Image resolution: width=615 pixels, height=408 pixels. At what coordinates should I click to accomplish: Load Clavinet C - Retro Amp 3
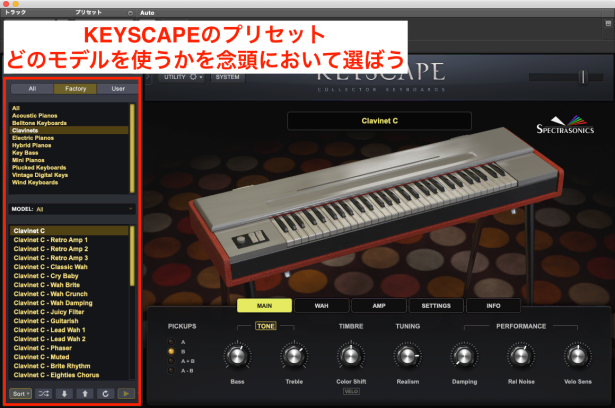click(69, 258)
